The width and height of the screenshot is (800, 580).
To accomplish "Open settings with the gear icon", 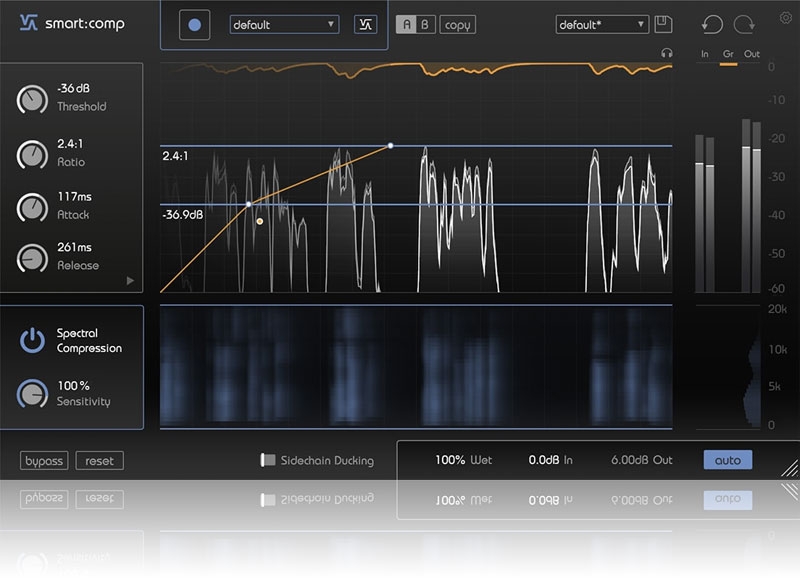I will 785,18.
